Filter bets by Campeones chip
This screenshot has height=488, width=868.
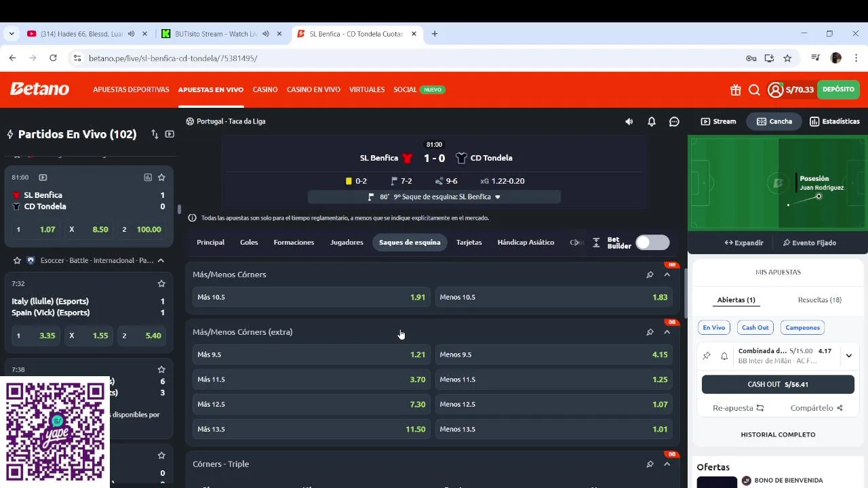click(x=802, y=327)
